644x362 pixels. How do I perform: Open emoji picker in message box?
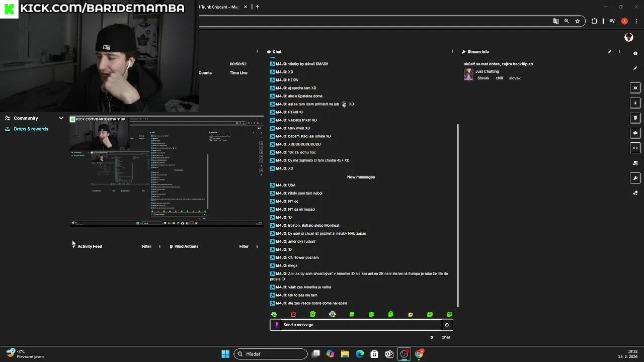point(447,325)
